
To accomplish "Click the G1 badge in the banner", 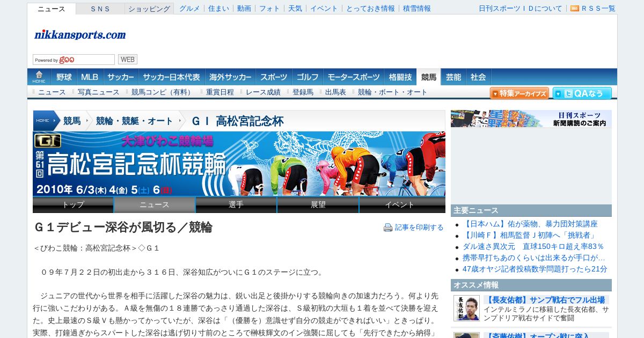I will click(x=48, y=141).
